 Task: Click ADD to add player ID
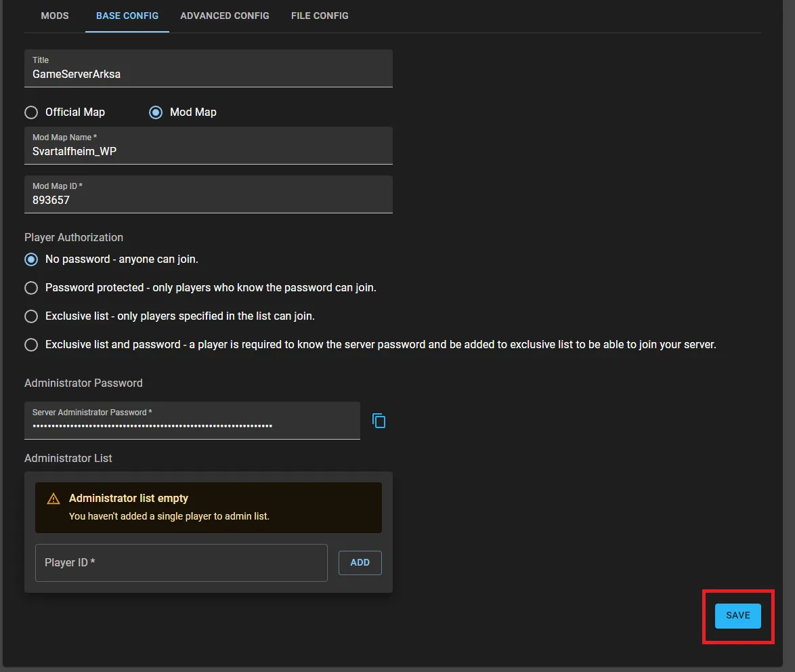(x=360, y=562)
